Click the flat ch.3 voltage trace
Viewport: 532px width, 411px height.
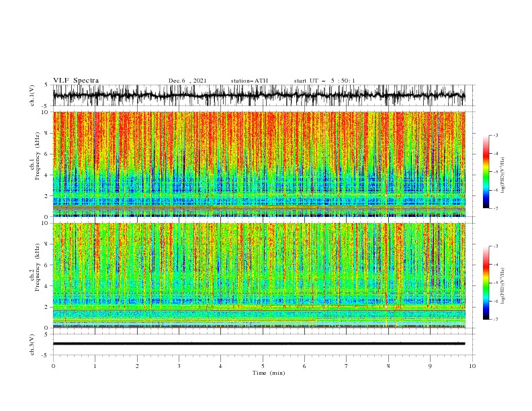(259, 344)
